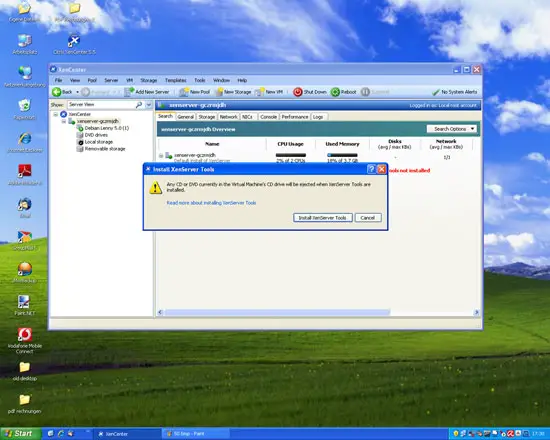Screen dimensions: 550x440
Task: Collapse the XenCenter root tree node
Action: [x=55, y=114]
